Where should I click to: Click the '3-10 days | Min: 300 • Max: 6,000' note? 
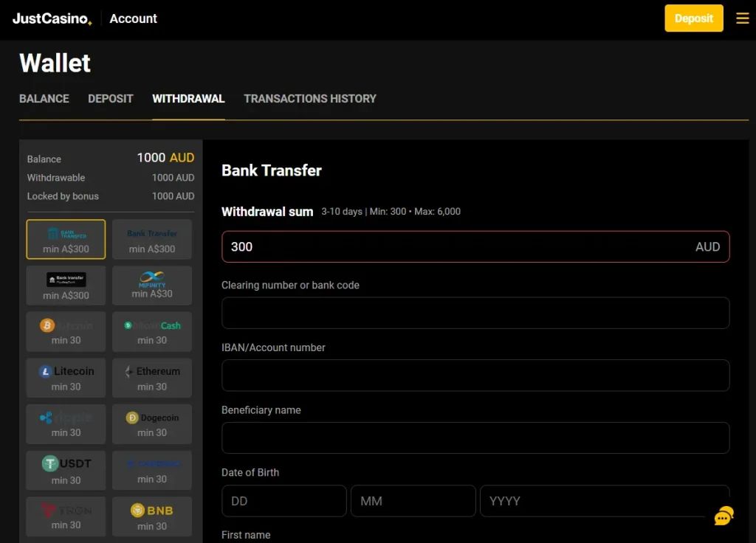click(391, 212)
